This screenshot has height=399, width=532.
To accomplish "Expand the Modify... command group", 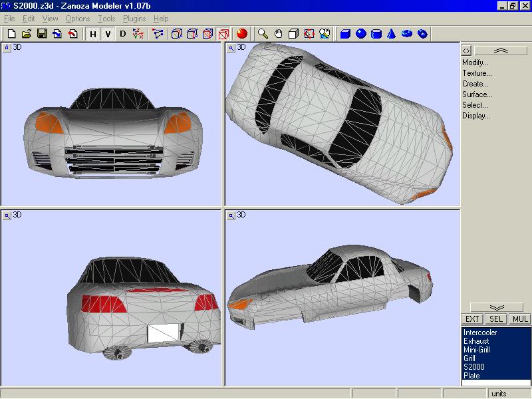I will pyautogui.click(x=475, y=63).
